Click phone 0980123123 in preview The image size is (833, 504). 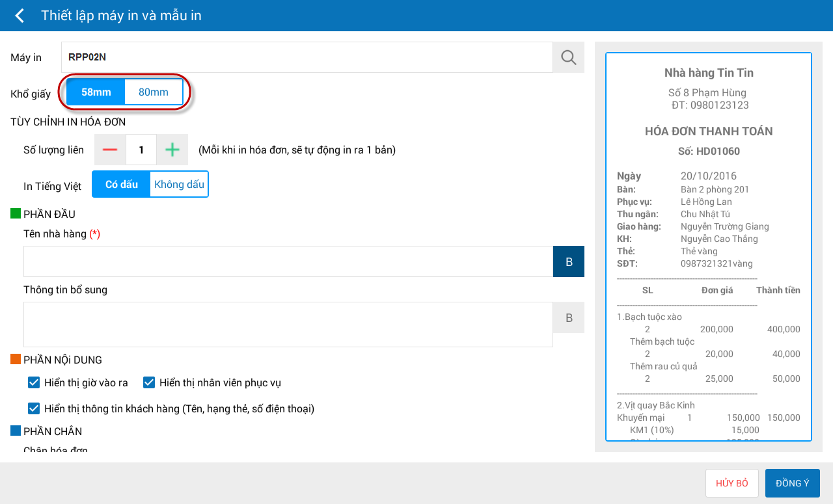coord(718,105)
